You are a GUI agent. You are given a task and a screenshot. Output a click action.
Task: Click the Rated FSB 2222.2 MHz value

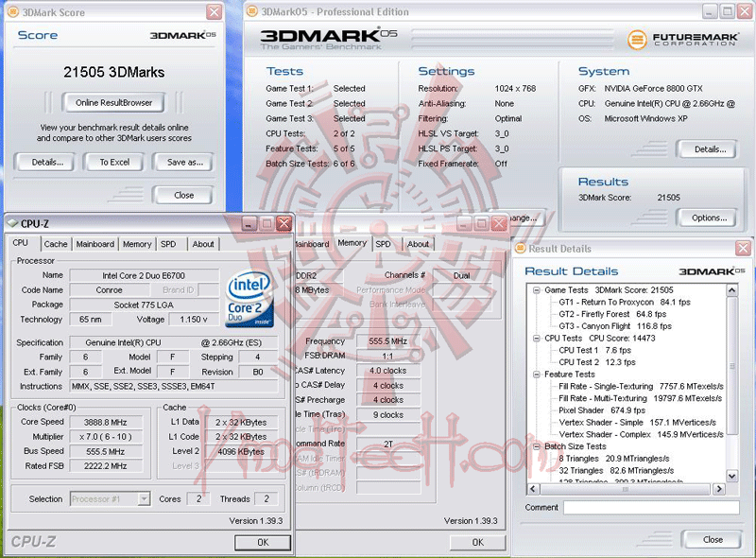pyautogui.click(x=106, y=466)
